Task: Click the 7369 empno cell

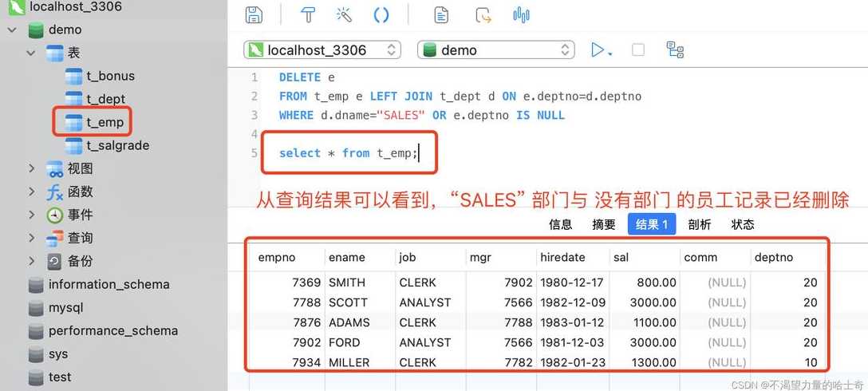Action: click(x=288, y=282)
